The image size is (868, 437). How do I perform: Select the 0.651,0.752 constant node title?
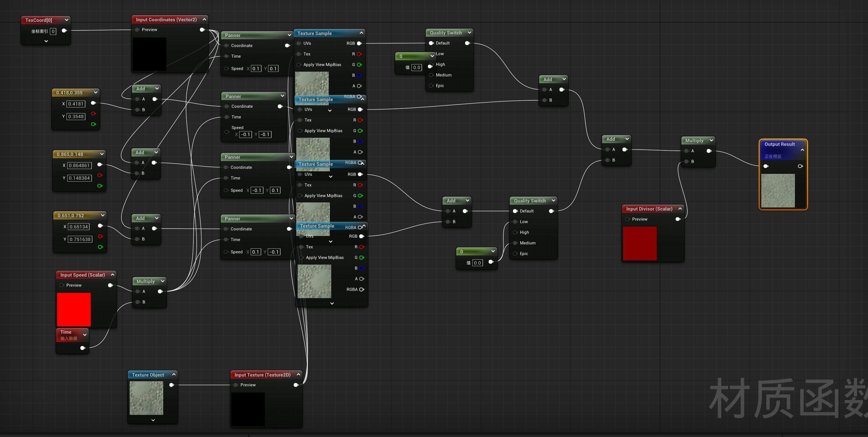[x=71, y=216]
